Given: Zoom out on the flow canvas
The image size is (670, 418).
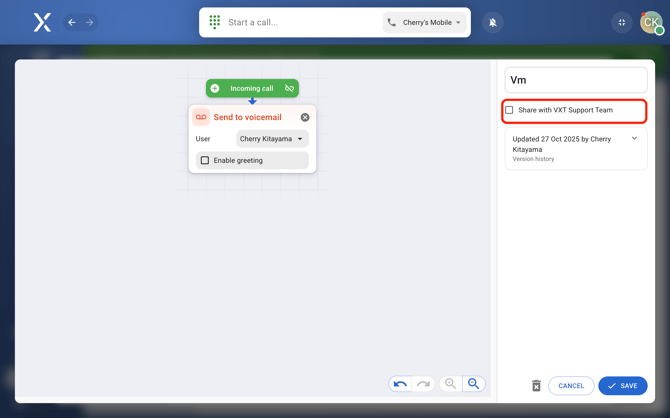Looking at the screenshot, I should tap(473, 384).
